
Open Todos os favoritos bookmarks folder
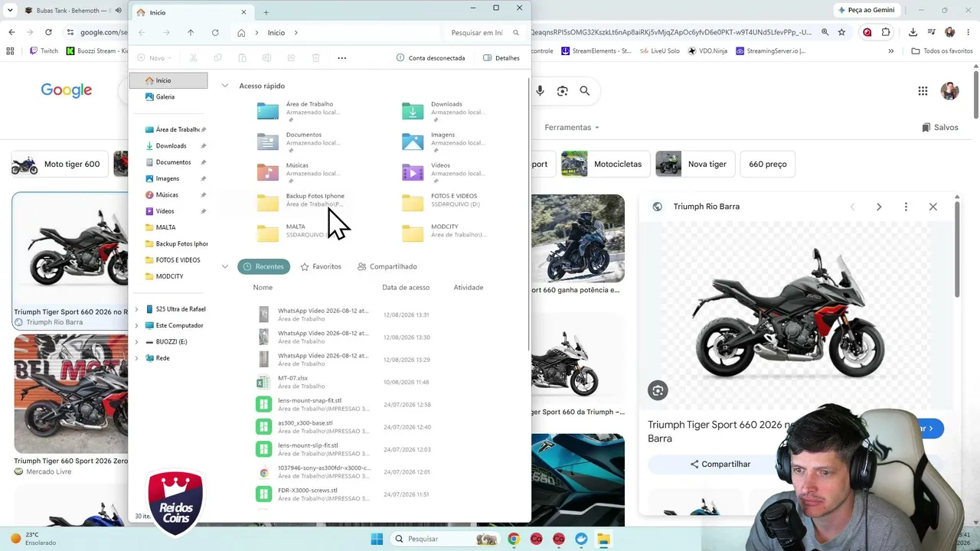tap(942, 51)
